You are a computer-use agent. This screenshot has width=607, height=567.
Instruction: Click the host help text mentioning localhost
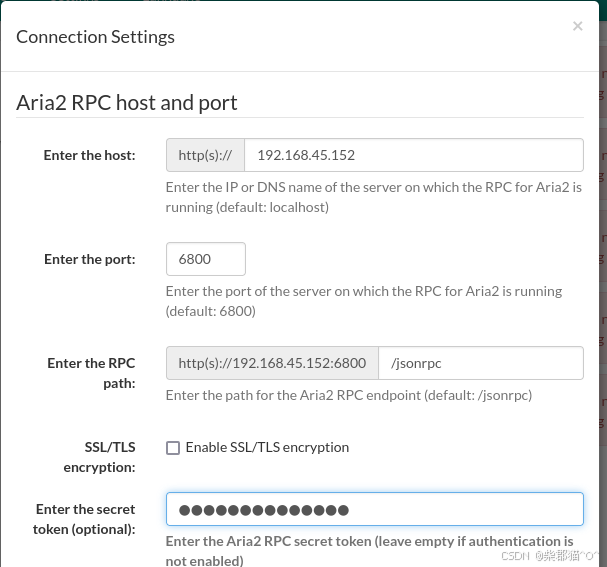pyautogui.click(x=374, y=197)
